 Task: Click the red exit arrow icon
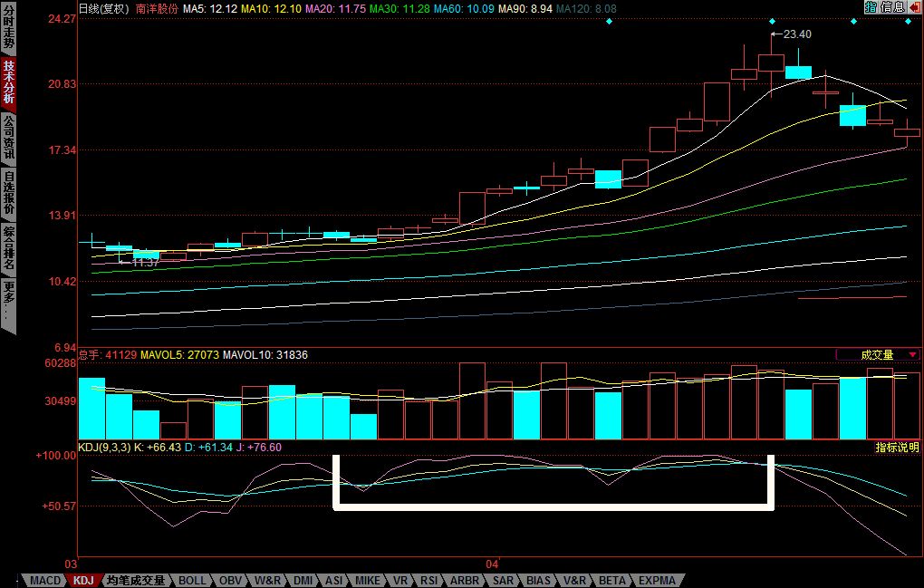tap(913, 7)
